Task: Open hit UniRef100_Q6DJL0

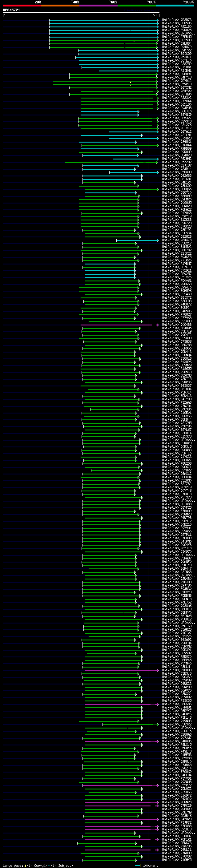Action: tap(176, 111)
